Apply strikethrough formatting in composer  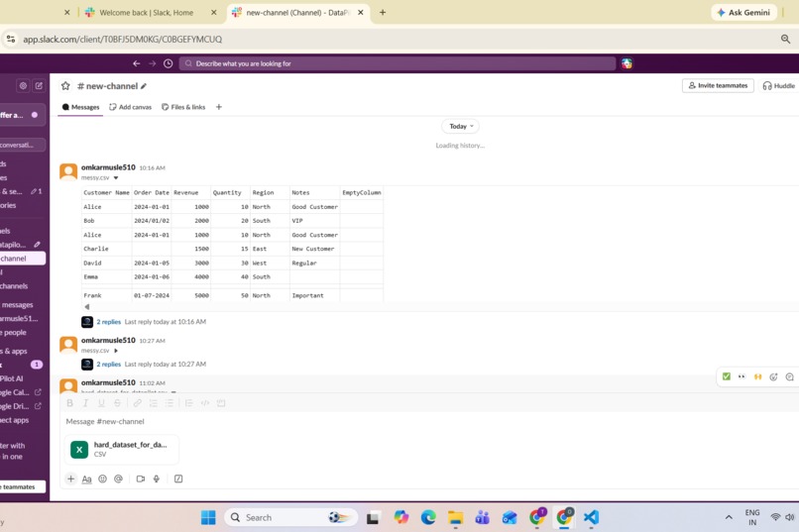coord(117,403)
